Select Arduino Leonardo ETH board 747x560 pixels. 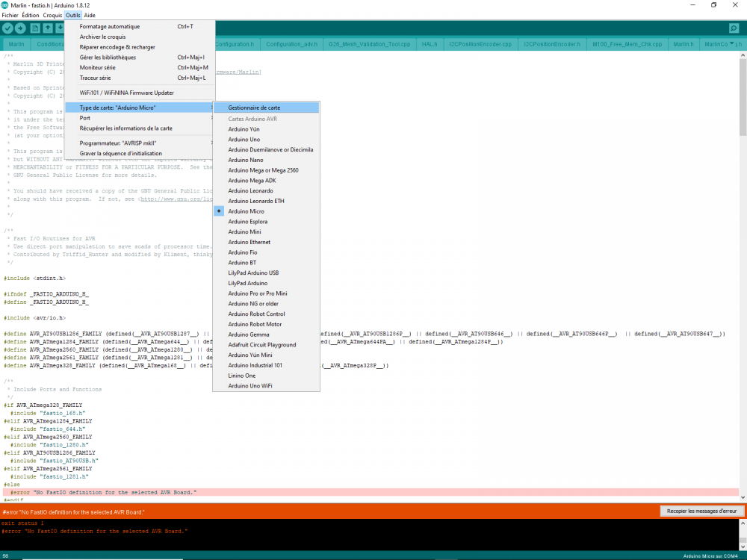[x=267, y=201]
